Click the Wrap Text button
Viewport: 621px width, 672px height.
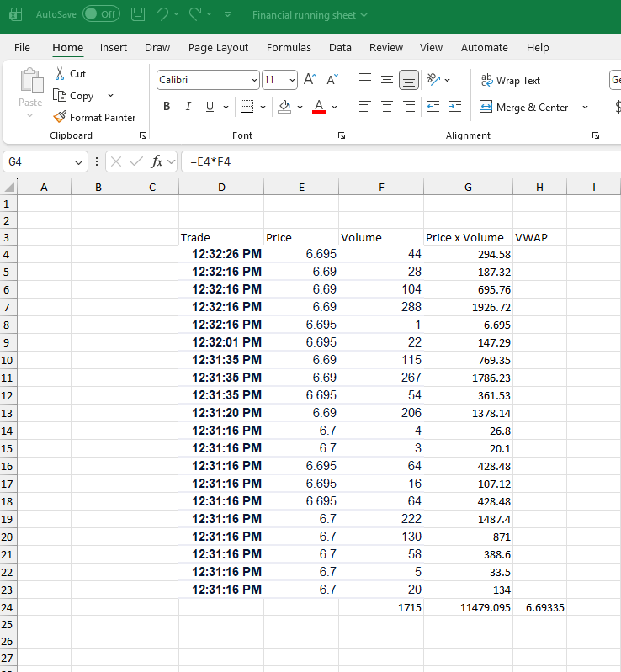(510, 81)
